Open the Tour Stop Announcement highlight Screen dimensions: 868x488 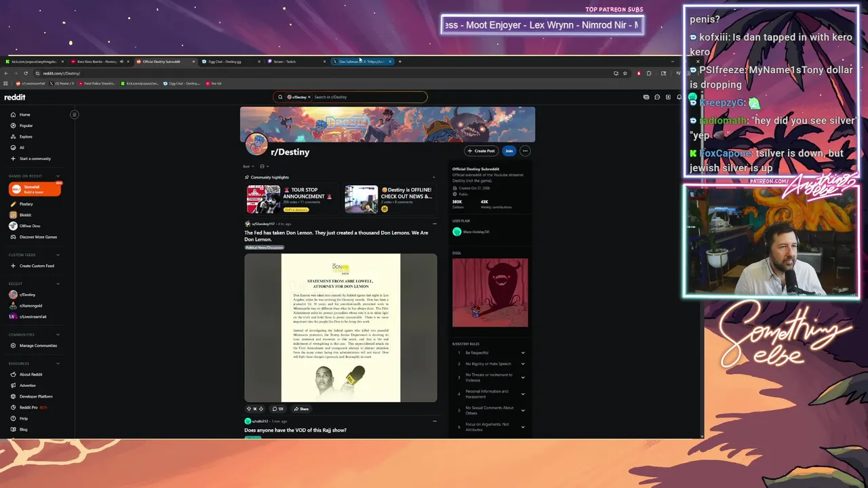[292, 199]
